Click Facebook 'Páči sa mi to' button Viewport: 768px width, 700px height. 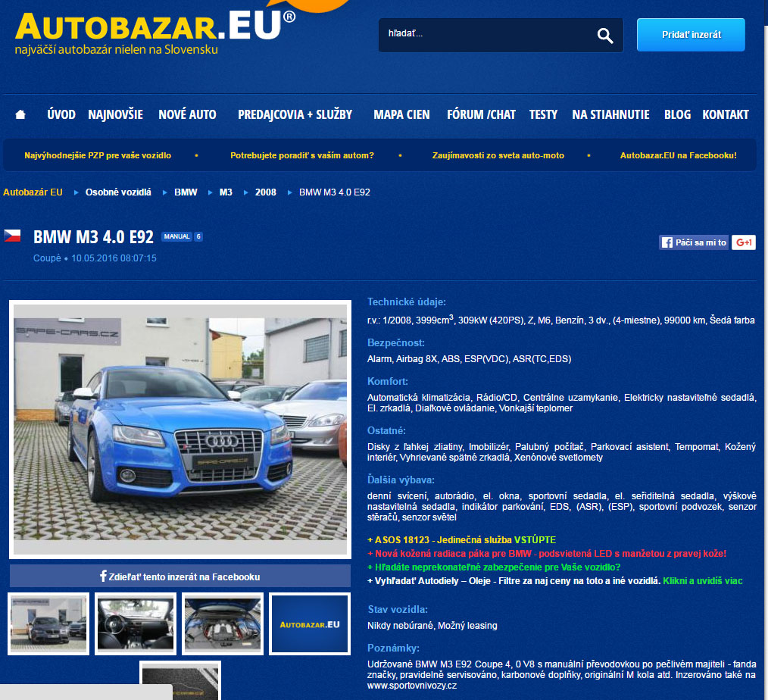[x=694, y=242]
